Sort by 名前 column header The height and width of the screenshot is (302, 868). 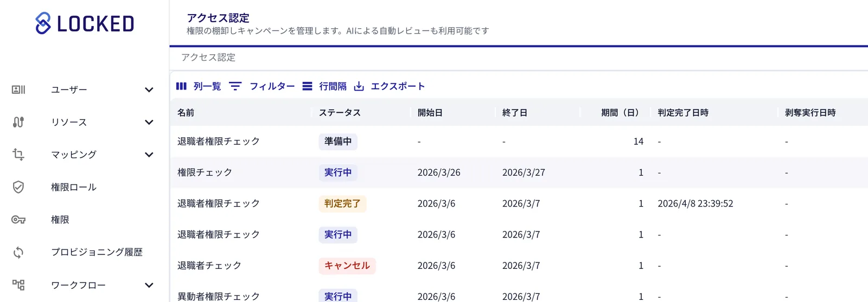(186, 113)
